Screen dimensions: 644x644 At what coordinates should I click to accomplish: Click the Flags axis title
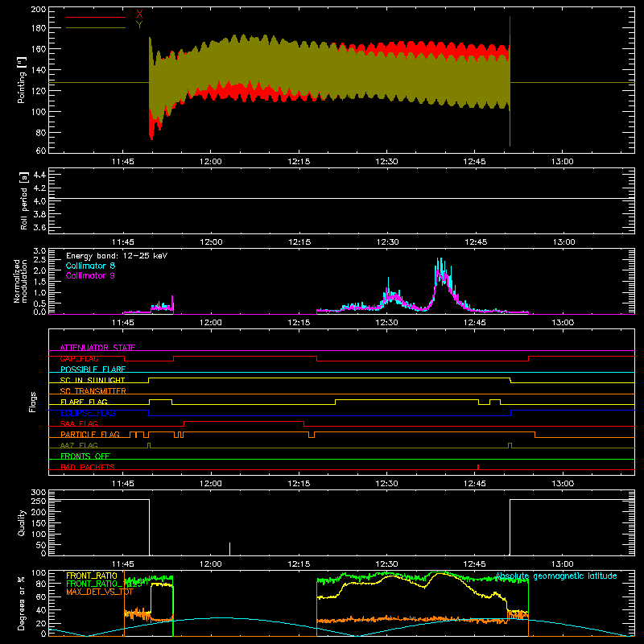click(32, 402)
